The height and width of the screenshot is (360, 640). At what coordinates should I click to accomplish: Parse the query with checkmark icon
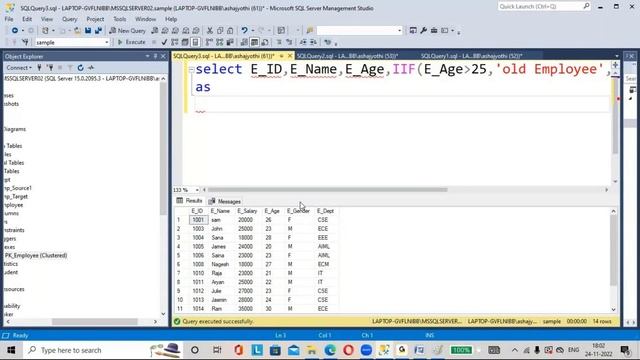164,42
